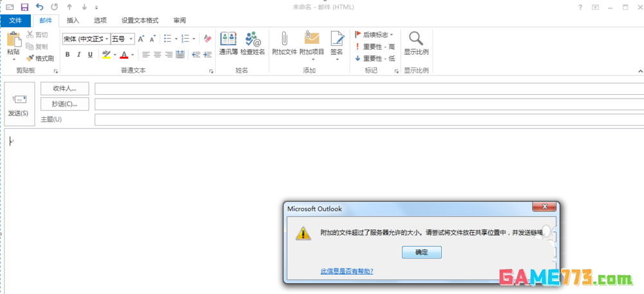The image size is (644, 294).
Task: Center the text
Action: pos(157,54)
